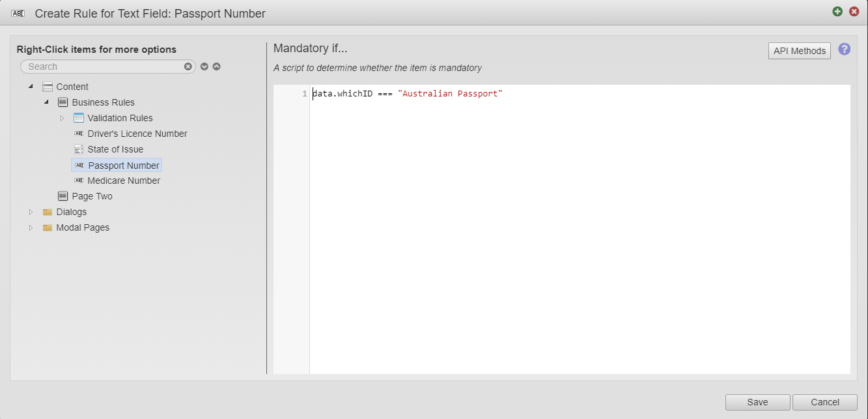The image size is (868, 419).
Task: Click into the Search input field
Action: [104, 66]
